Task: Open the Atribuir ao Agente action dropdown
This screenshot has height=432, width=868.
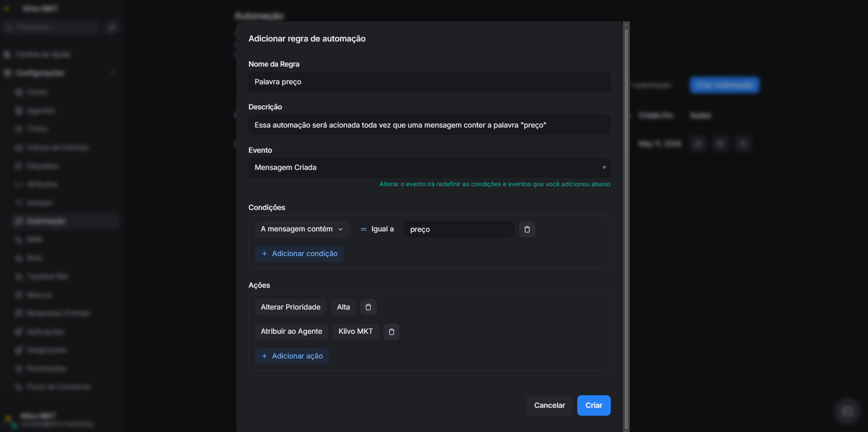Action: click(291, 331)
